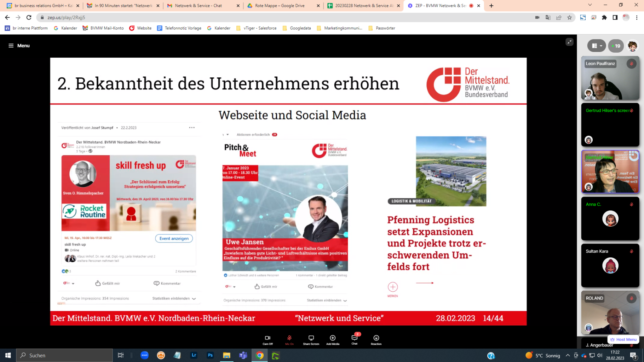Select Gertrud Hilser's video thumbnail

[x=610, y=172]
